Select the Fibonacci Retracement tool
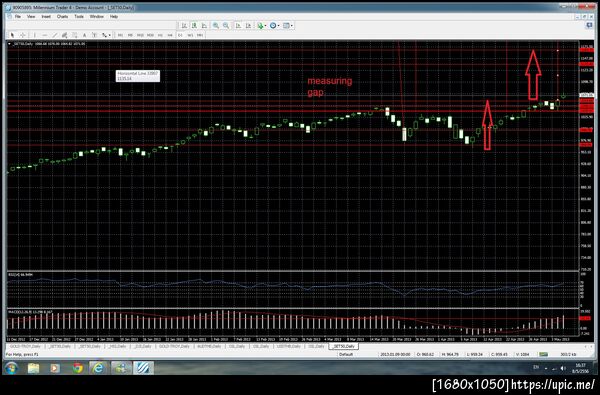Viewport: 600px width, 395px height. pos(74,35)
